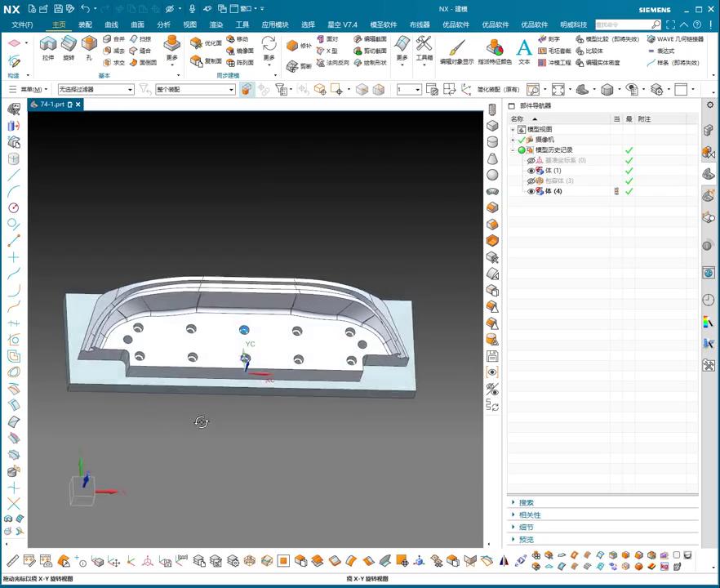Switch to the 曲线 ribbon tab
This screenshot has height=588, width=720.
click(111, 24)
